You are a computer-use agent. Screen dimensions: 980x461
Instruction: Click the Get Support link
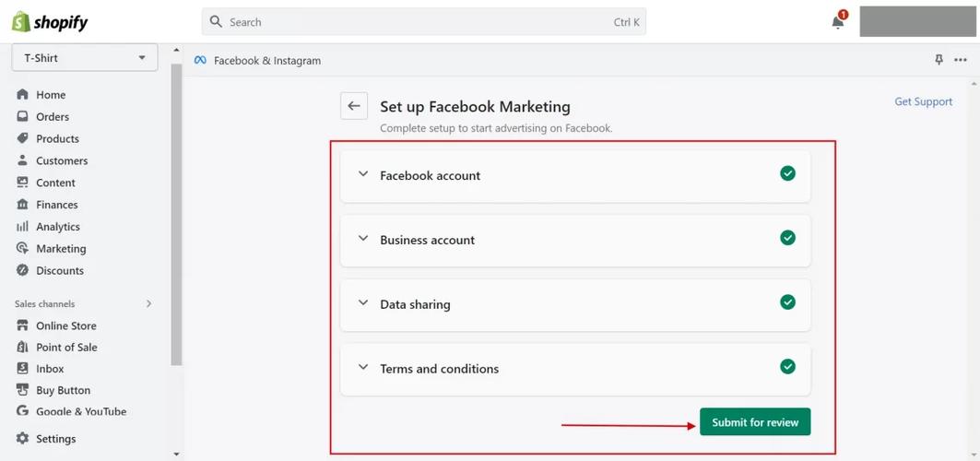click(x=923, y=101)
